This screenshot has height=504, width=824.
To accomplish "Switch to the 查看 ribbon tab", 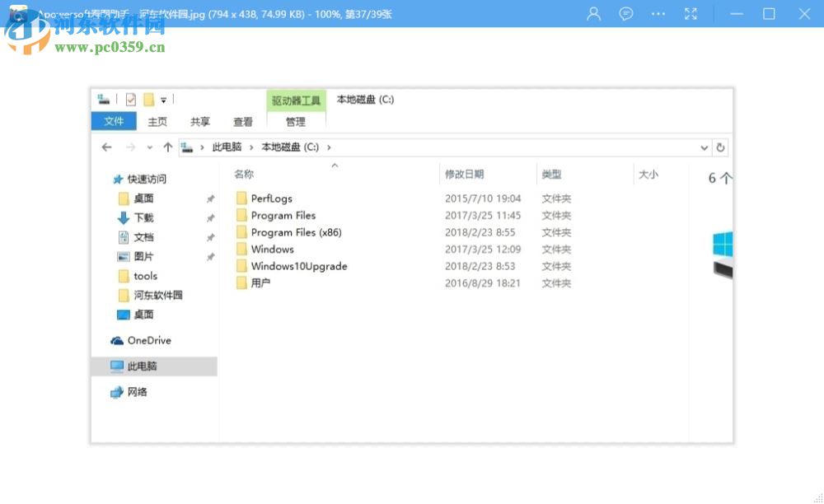I will (242, 121).
